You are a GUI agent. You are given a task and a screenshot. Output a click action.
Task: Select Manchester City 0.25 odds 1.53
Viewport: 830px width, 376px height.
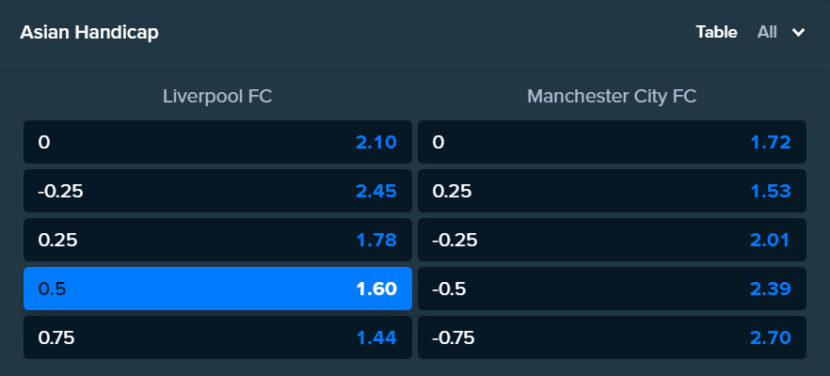[612, 191]
